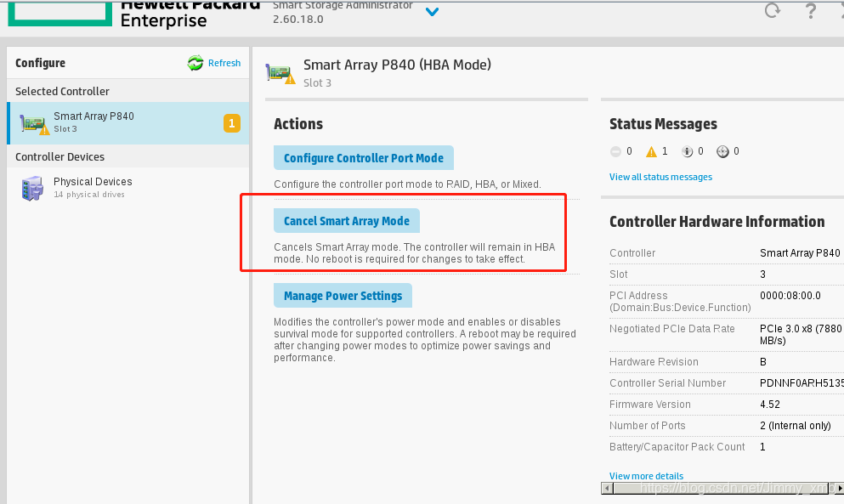Click the "Cancels Smart Array mode" description text

coord(415,253)
